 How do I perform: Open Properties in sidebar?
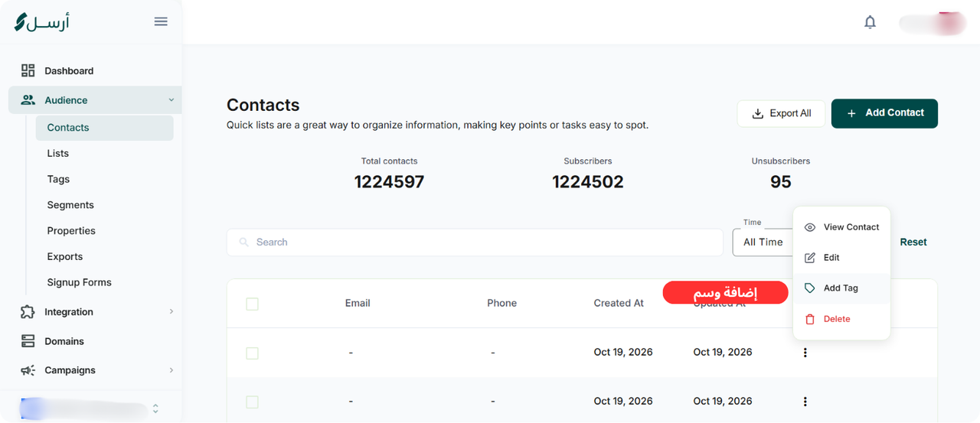pos(71,231)
